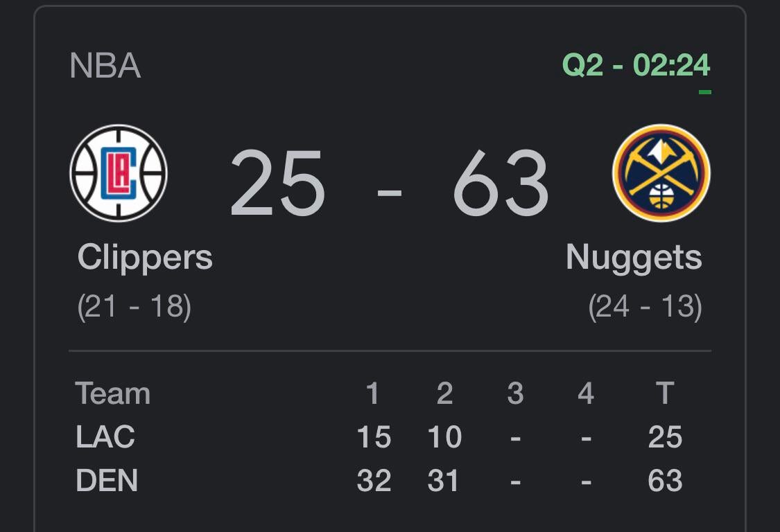Screen dimensions: 780x532
Task: Click the Nuggets team logo
Action: (x=661, y=173)
